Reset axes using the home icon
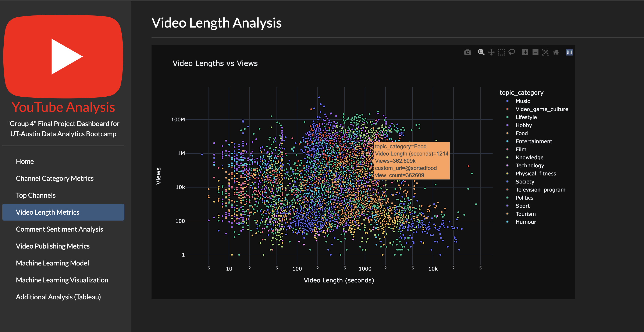The height and width of the screenshot is (332, 644). 556,52
